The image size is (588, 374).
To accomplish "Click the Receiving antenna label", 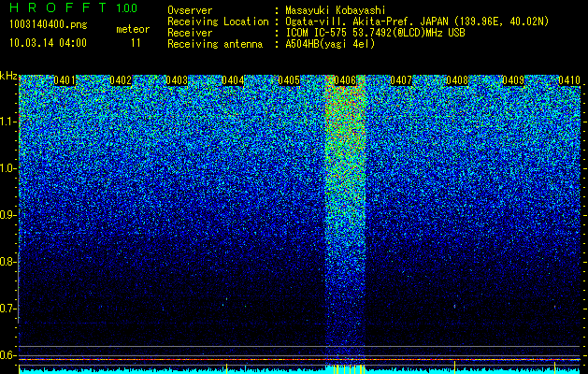I will coord(215,44).
